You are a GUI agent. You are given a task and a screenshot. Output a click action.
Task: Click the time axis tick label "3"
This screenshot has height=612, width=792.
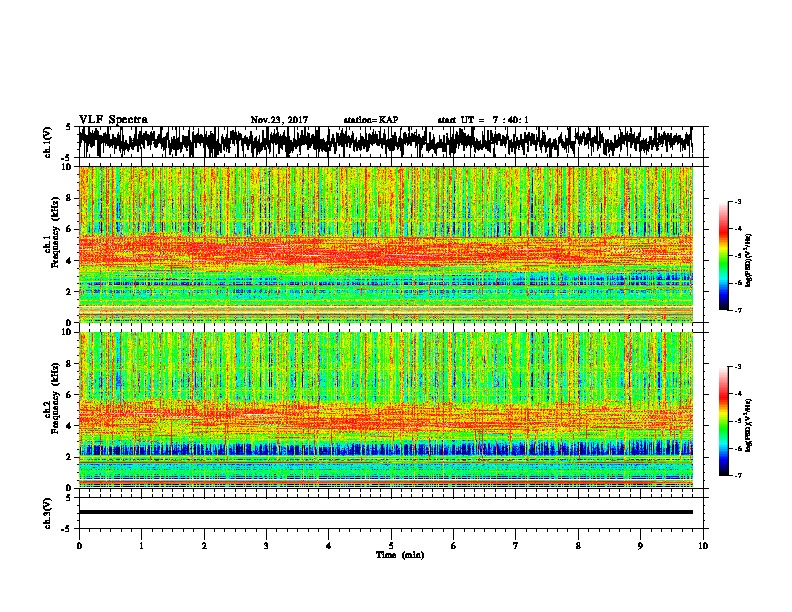tap(266, 546)
